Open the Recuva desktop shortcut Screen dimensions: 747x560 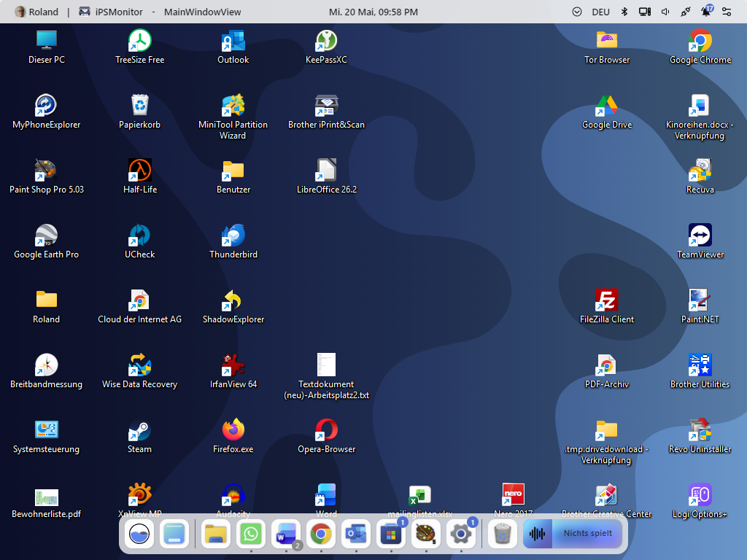[x=700, y=176]
